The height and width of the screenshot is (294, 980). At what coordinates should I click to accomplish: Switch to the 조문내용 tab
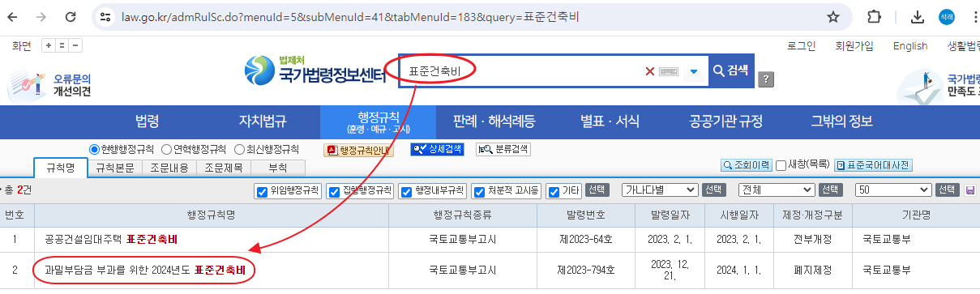coord(169,168)
